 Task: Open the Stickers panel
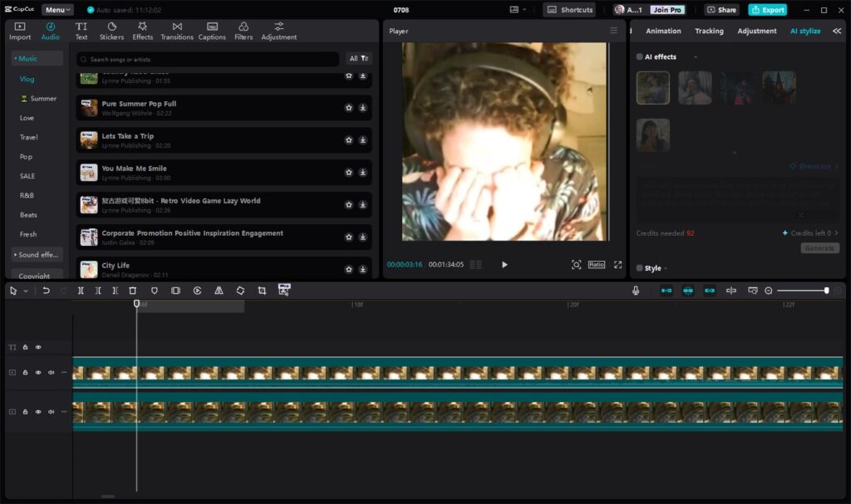tap(111, 31)
